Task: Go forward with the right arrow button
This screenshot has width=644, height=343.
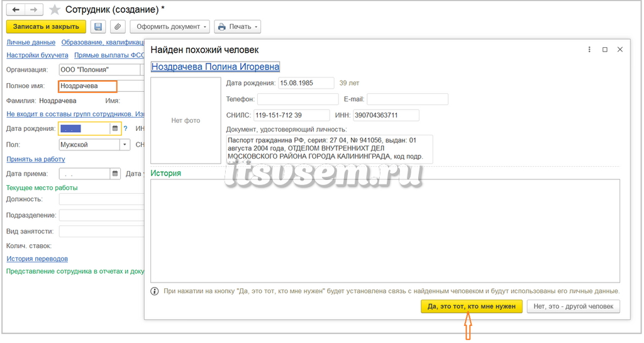Action: (x=34, y=9)
